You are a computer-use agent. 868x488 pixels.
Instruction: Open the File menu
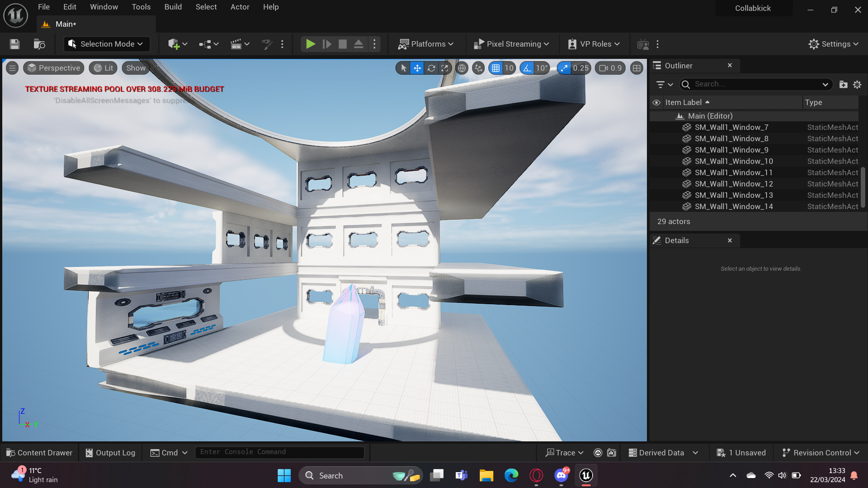pyautogui.click(x=44, y=7)
